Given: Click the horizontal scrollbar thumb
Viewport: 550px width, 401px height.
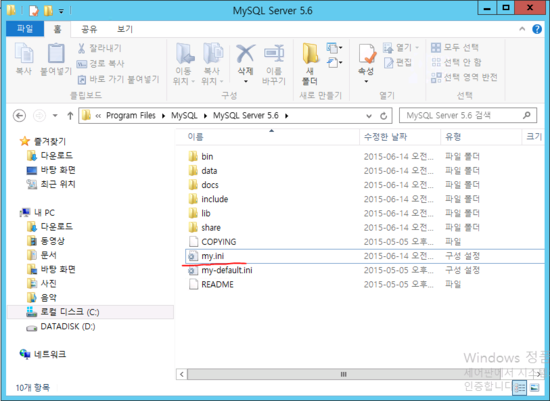Looking at the screenshot, I should [x=344, y=374].
